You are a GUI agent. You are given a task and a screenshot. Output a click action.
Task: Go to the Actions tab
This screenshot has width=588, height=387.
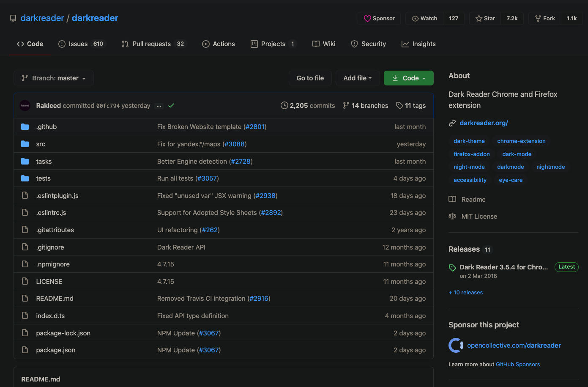pyautogui.click(x=219, y=44)
